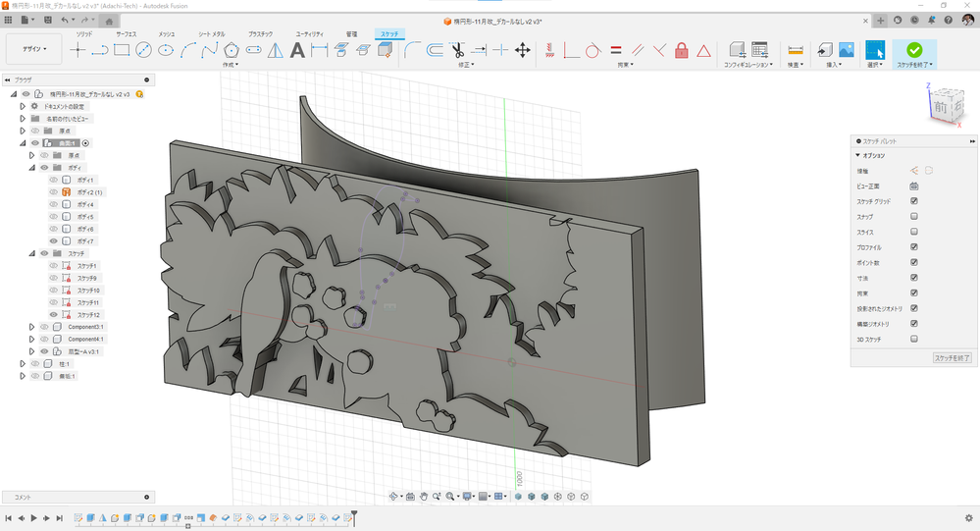The image size is (980, 531).
Task: Select the Ellipse sketch tool
Action: pos(166,51)
